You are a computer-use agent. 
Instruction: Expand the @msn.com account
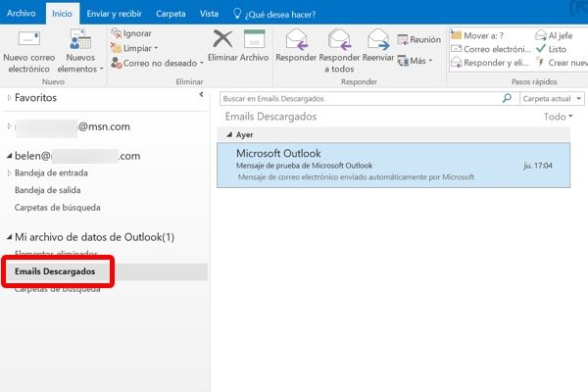point(9,126)
